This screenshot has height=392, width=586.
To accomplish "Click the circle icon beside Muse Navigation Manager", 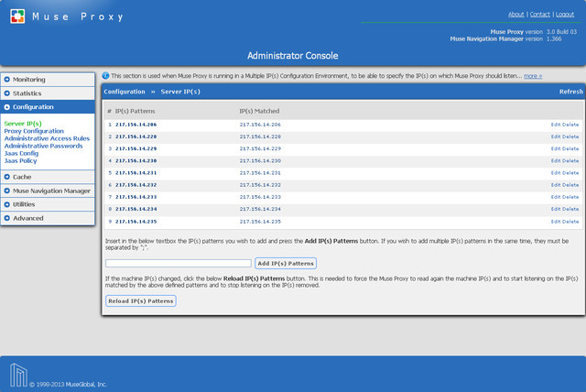I will pyautogui.click(x=6, y=191).
